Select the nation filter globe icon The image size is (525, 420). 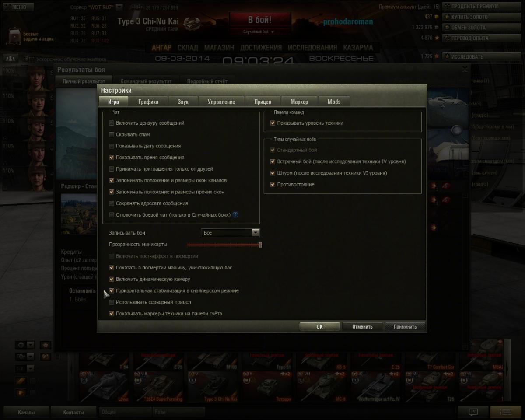pyautogui.click(x=21, y=345)
